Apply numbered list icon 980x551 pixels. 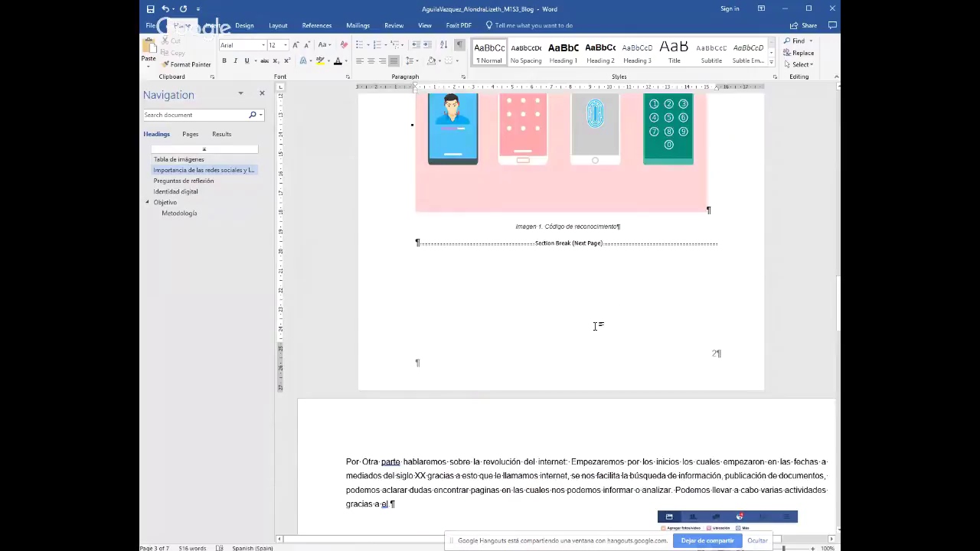pyautogui.click(x=377, y=45)
